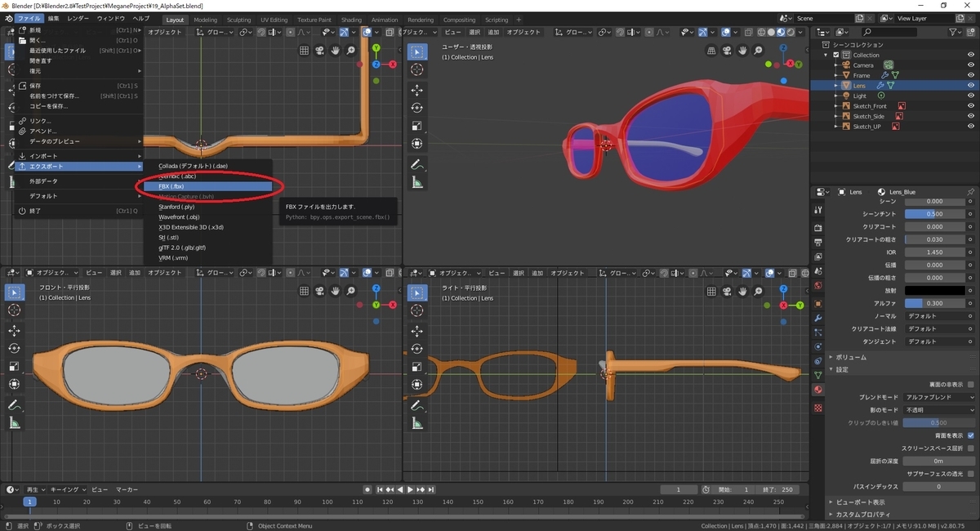Select the Measure tool in the front view toolbar
This screenshot has height=531, width=980.
[14, 422]
